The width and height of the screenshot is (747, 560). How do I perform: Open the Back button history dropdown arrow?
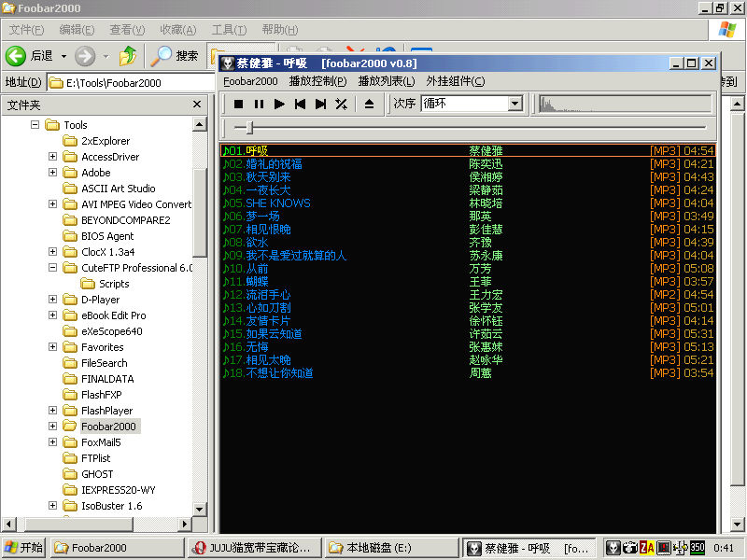coord(63,56)
